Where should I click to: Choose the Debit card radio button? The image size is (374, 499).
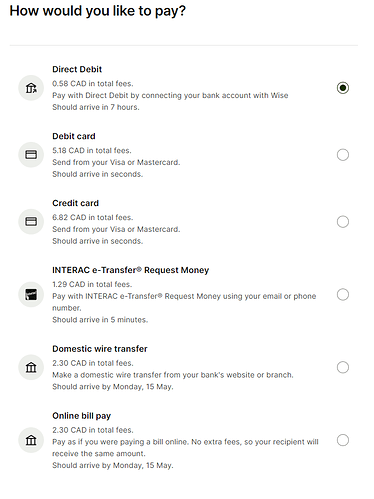point(343,155)
